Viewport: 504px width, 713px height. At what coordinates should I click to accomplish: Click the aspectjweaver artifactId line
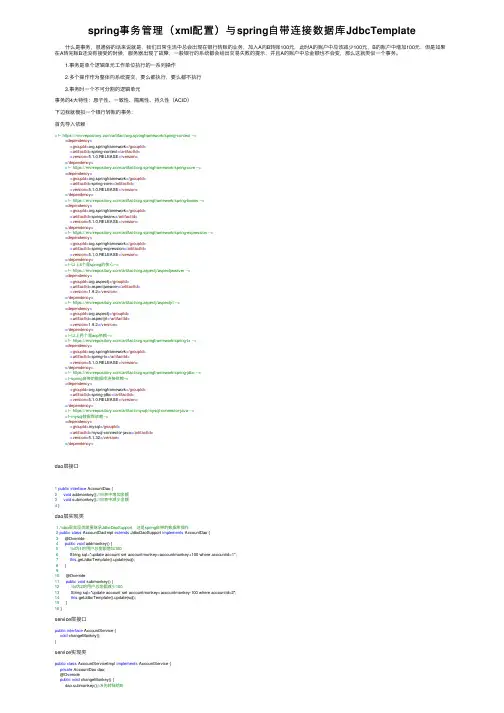click(x=105, y=287)
